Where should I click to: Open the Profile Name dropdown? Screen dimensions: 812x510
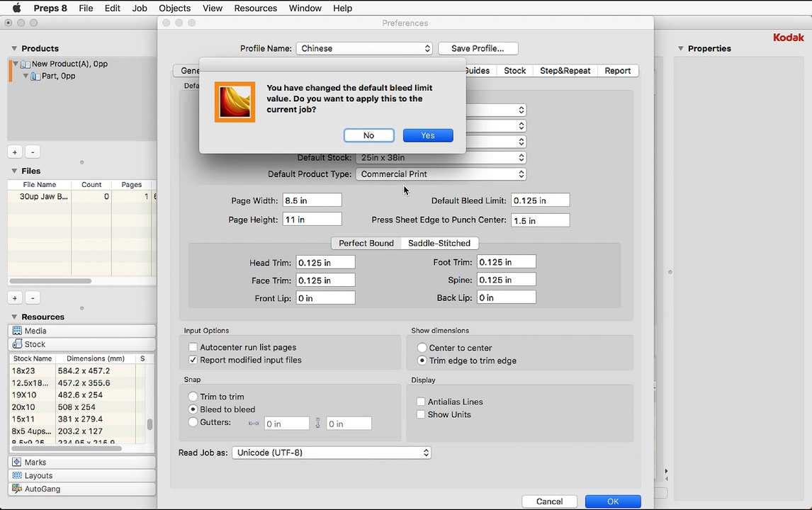click(364, 48)
